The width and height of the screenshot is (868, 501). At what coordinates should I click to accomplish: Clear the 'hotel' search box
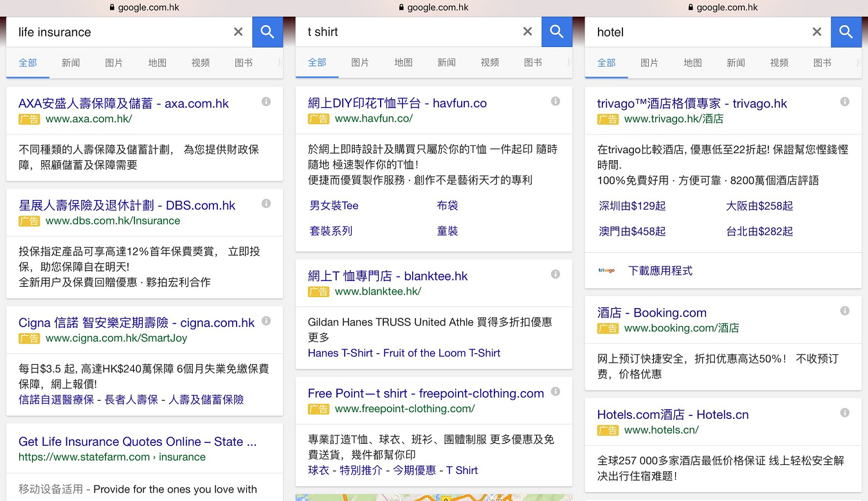(817, 32)
